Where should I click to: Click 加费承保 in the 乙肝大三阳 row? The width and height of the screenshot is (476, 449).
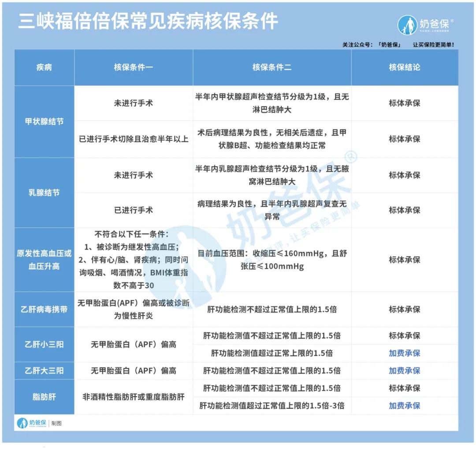click(x=405, y=370)
